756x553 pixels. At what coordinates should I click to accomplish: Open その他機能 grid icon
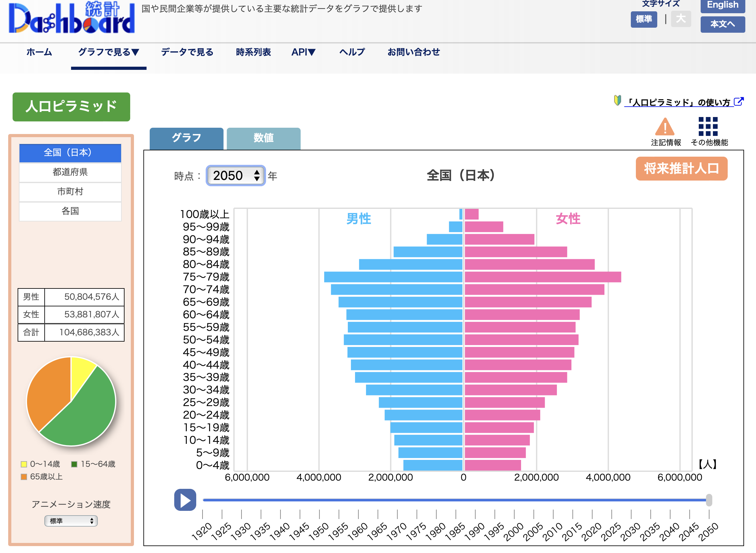click(x=708, y=126)
